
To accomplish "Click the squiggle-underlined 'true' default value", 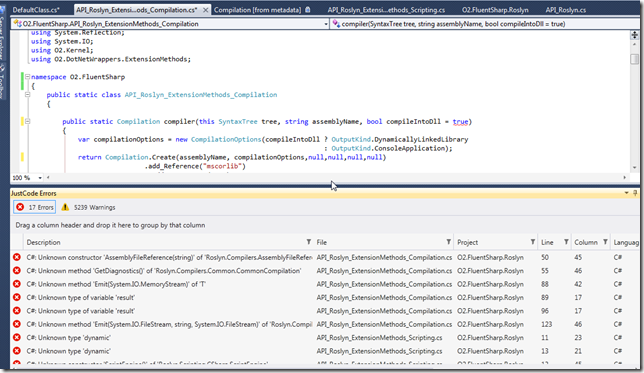I will [x=460, y=122].
